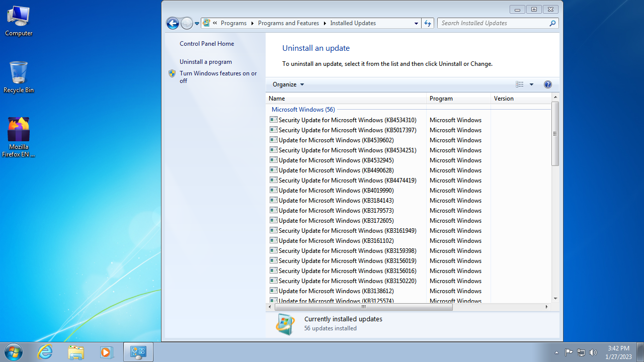Click the Control Panel address bar icon
644x362 pixels.
[x=206, y=23]
